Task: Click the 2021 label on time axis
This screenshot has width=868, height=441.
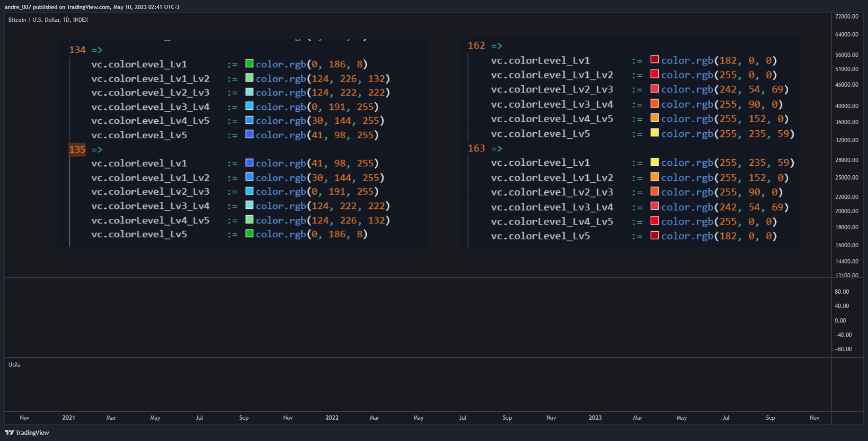Action: [x=69, y=418]
